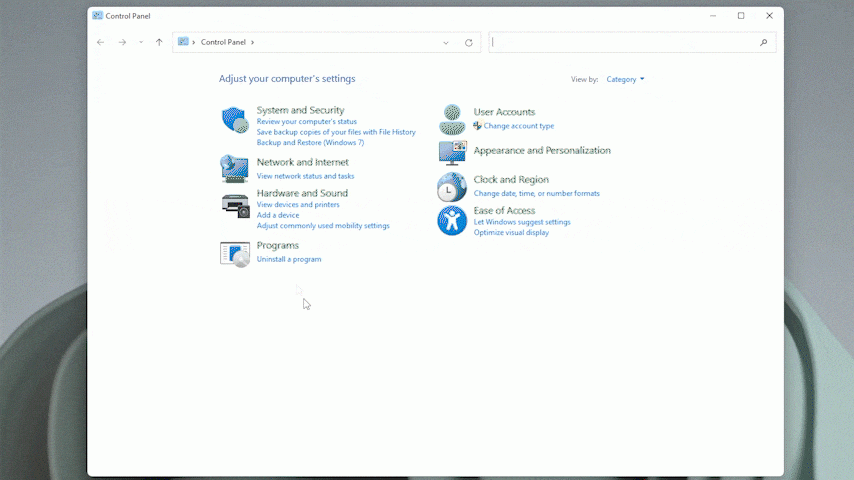Expand the chevron before Control Panel breadcrumb

(x=193, y=42)
